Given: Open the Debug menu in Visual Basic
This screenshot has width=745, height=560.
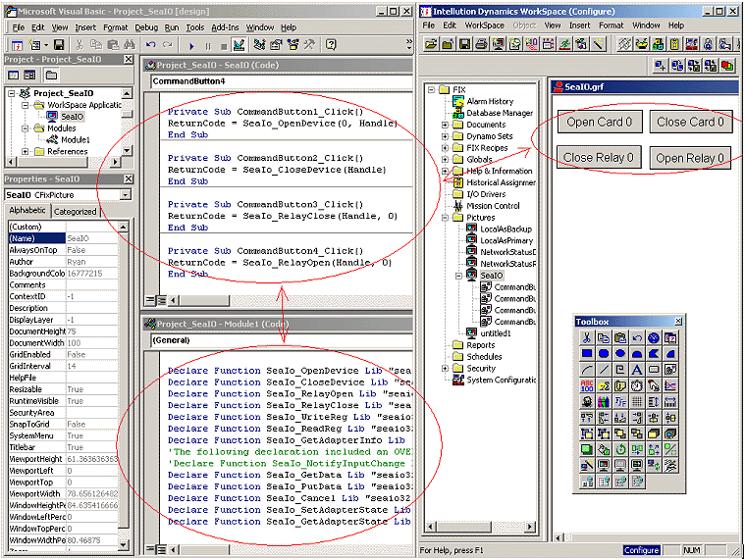Looking at the screenshot, I should (x=146, y=27).
